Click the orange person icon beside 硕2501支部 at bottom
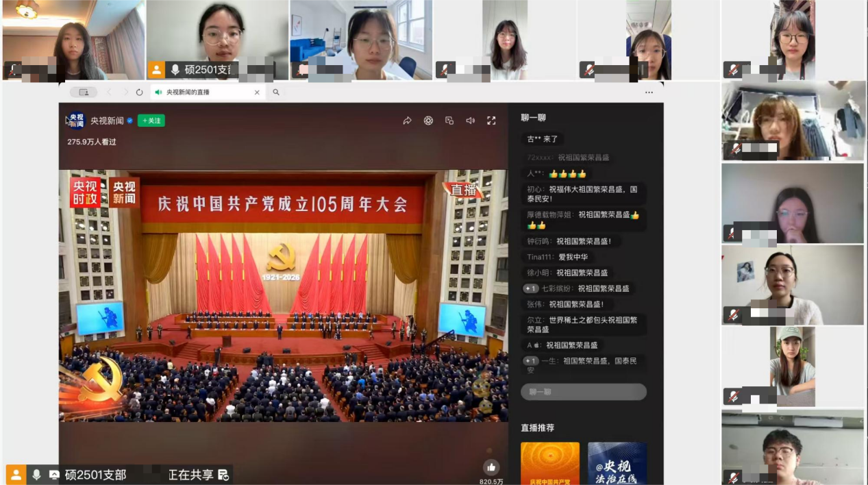868x485 pixels. tap(16, 475)
